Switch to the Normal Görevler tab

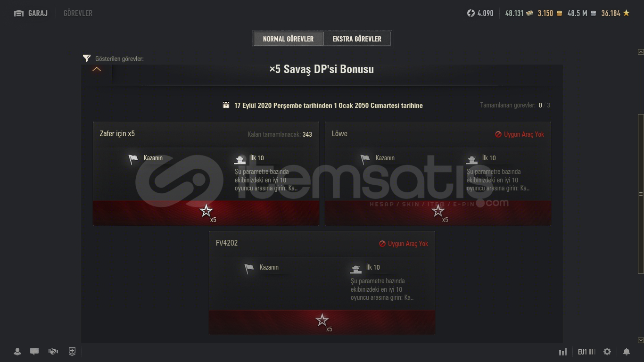[288, 39]
